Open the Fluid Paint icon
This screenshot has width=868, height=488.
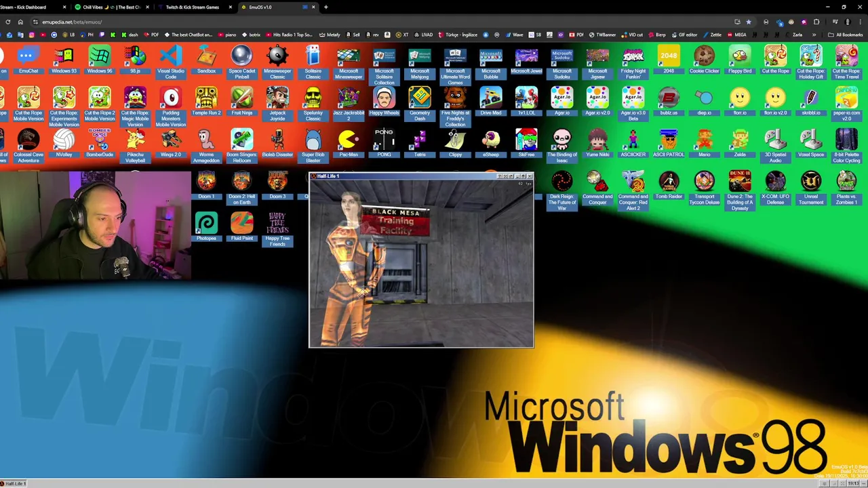point(242,227)
